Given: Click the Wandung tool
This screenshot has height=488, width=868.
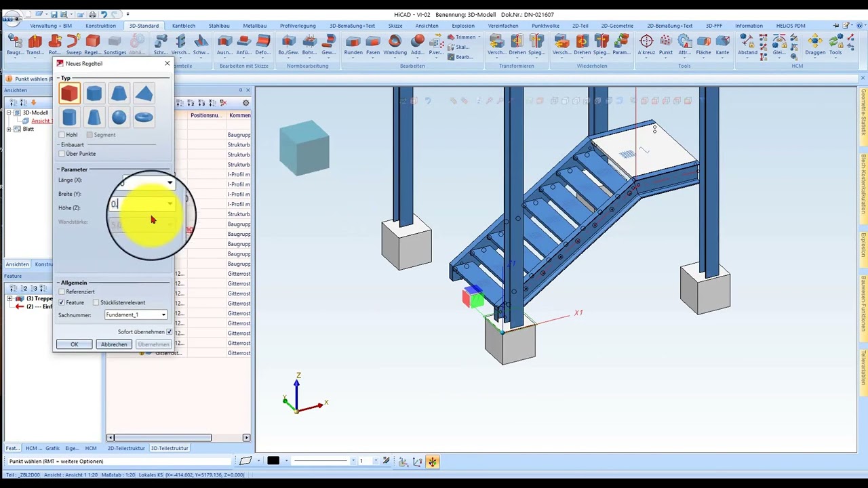Looking at the screenshot, I should pos(395,45).
